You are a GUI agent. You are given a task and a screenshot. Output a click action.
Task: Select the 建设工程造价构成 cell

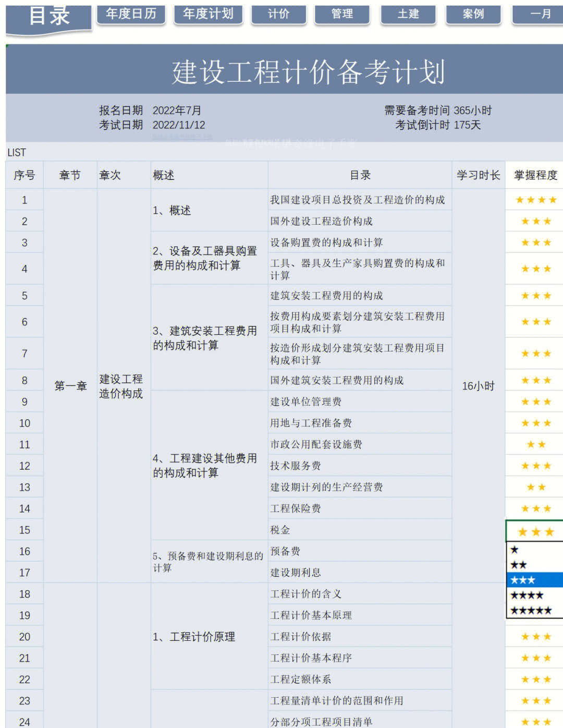pos(124,386)
